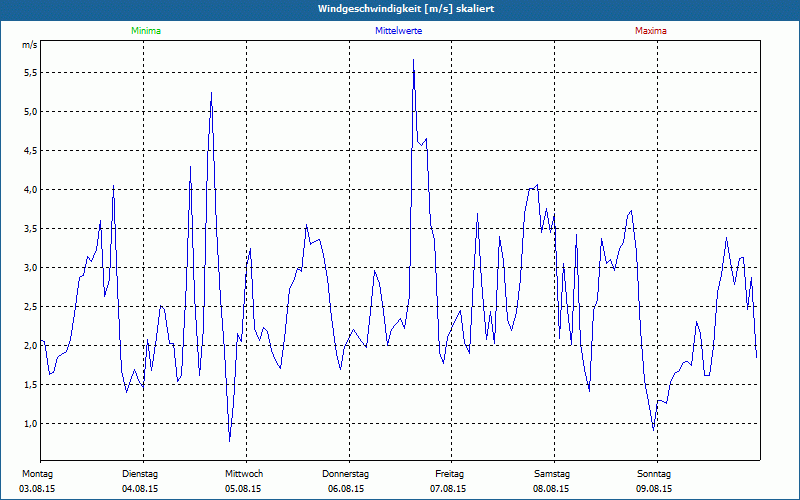
Task: Click the 09.08.15 date label
Action: point(654,489)
